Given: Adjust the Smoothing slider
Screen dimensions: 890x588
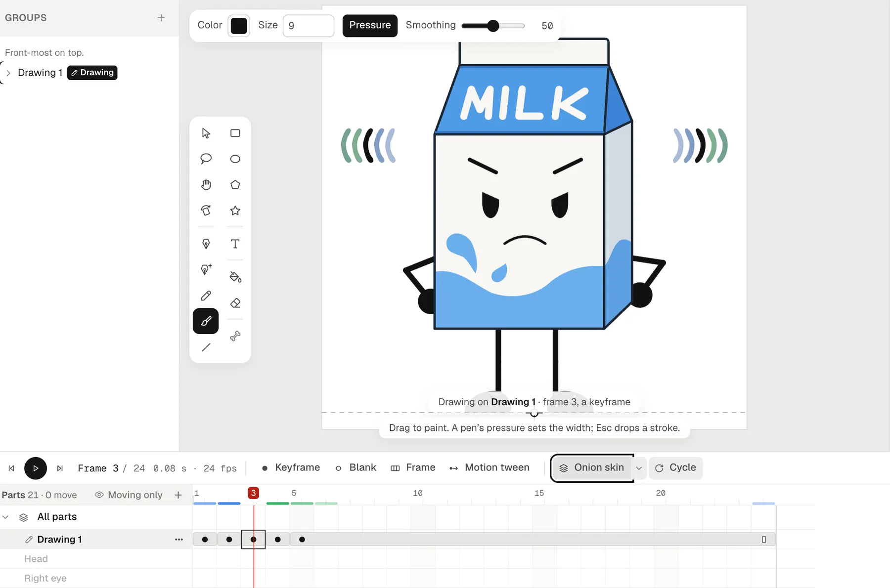Looking at the screenshot, I should click(493, 26).
